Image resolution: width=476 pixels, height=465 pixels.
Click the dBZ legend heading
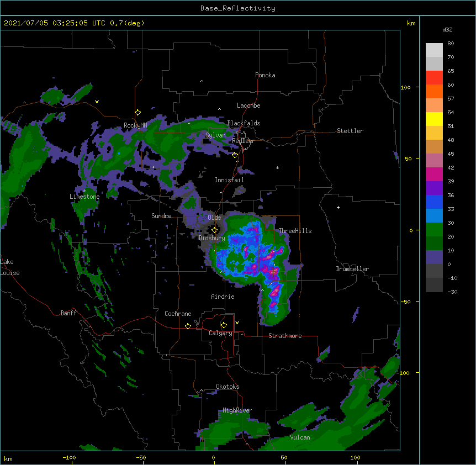tap(447, 29)
